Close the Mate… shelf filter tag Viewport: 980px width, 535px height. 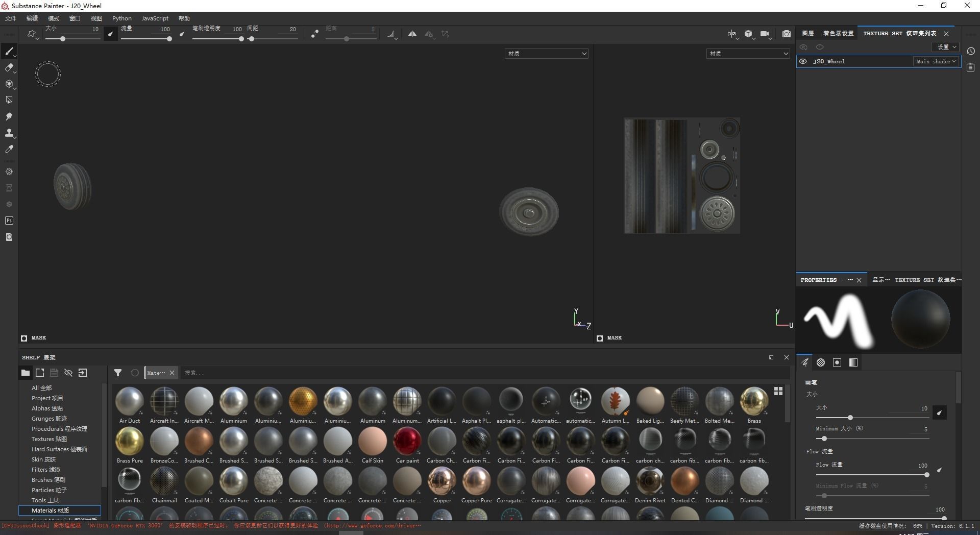coord(172,373)
